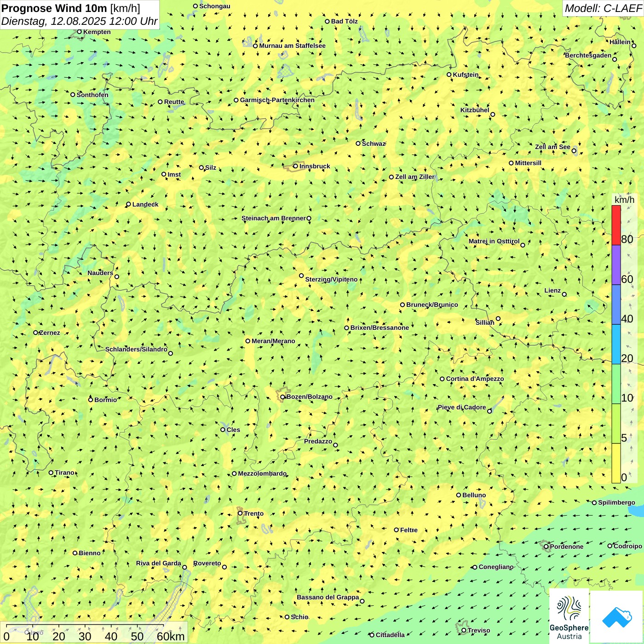Click the 'Berchtesgaden' place label
The height and width of the screenshot is (644, 644).
coord(588,55)
